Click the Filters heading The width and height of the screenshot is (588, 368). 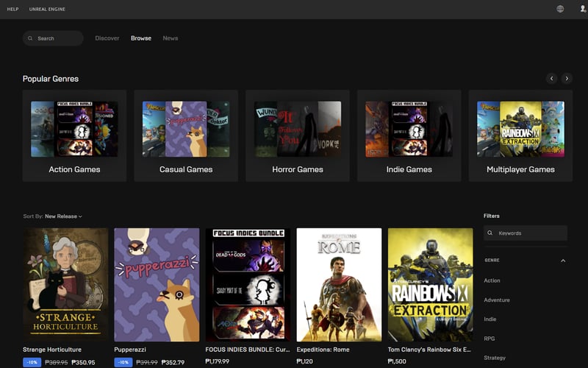[x=491, y=216]
